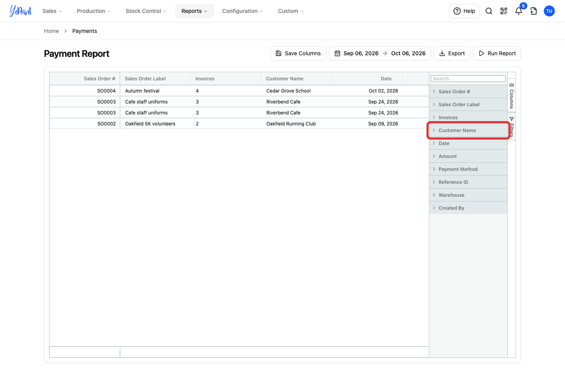Click the Save Columns button
Viewport: 565px width, 392px height.
point(298,53)
